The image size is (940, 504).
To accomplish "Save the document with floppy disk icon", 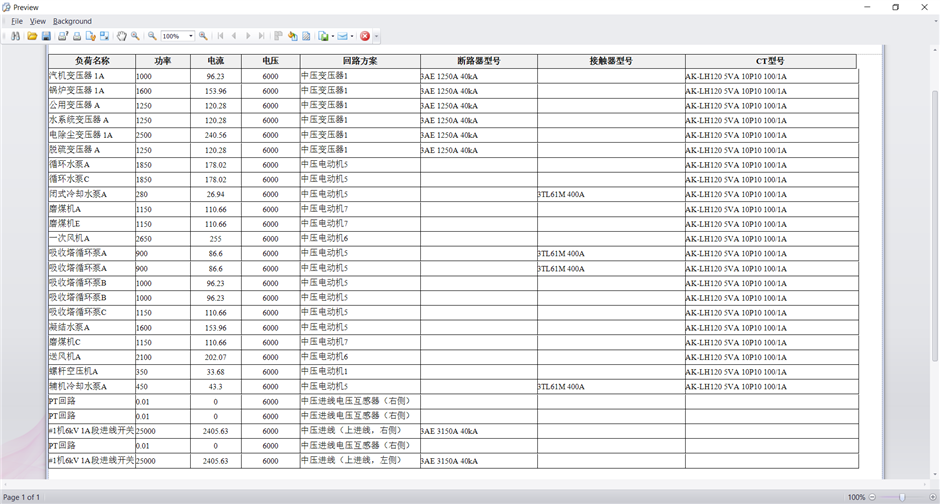I will pyautogui.click(x=46, y=36).
